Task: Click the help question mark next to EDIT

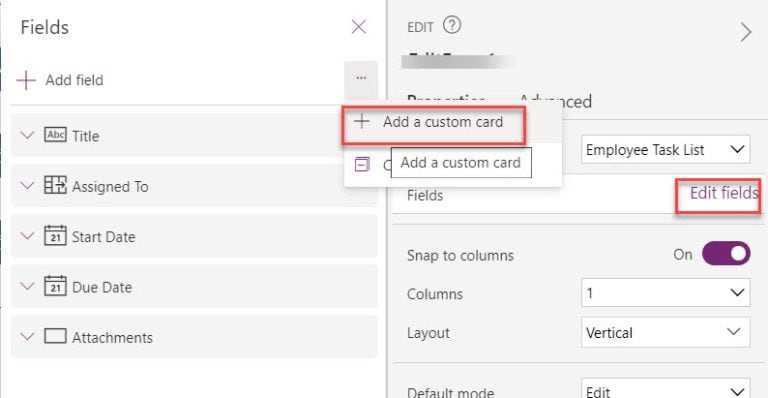Action: click(x=452, y=25)
